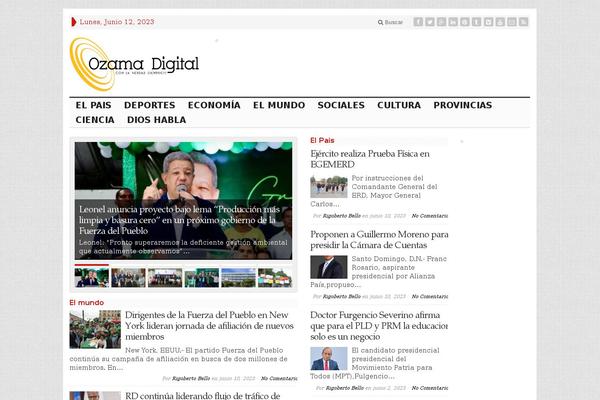Screen dimensions: 600x400
Task: Open the Ciencia menu item
Action: [x=95, y=120]
